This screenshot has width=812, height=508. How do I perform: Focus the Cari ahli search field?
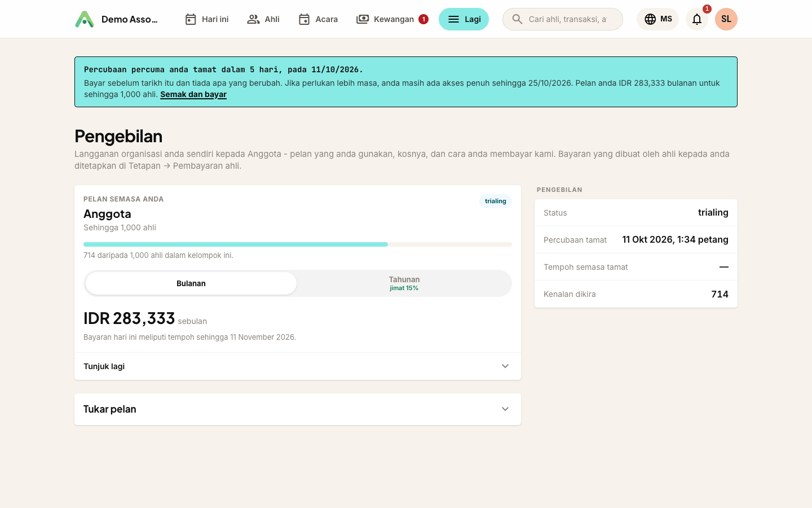point(563,19)
